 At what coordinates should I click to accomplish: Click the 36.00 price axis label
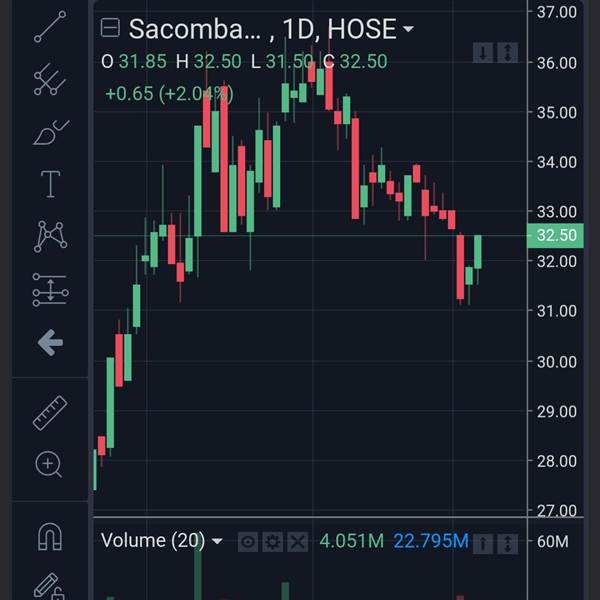pyautogui.click(x=556, y=63)
